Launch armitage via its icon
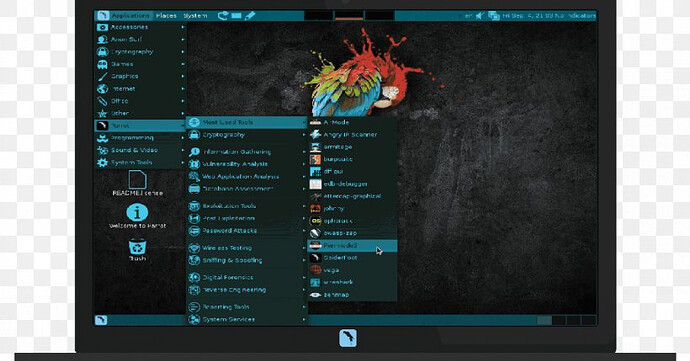This screenshot has height=361, width=690. click(x=315, y=147)
